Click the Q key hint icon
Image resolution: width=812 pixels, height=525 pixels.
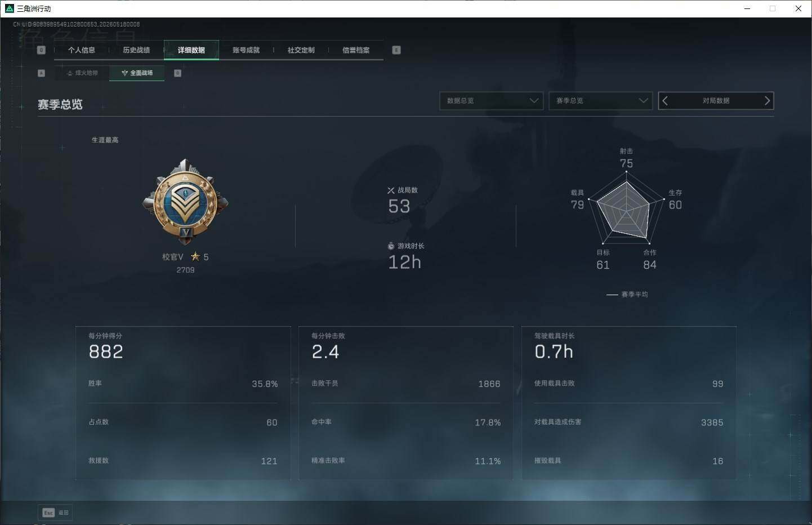pyautogui.click(x=41, y=50)
